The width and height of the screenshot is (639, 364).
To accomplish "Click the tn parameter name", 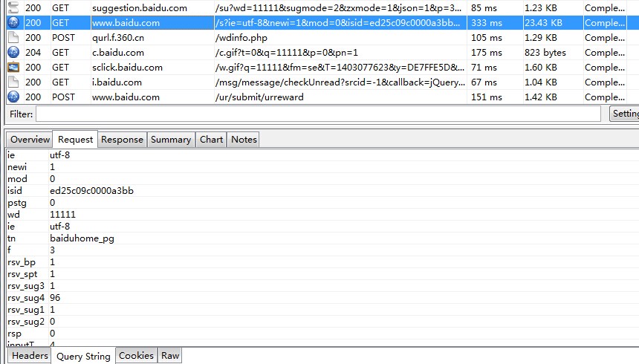I will coord(11,238).
